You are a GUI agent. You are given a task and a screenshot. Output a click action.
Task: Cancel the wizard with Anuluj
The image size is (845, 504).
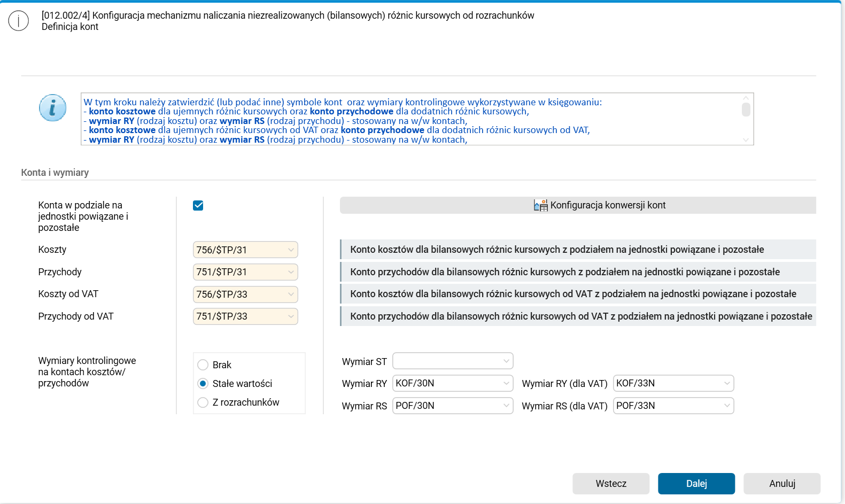coord(781,484)
